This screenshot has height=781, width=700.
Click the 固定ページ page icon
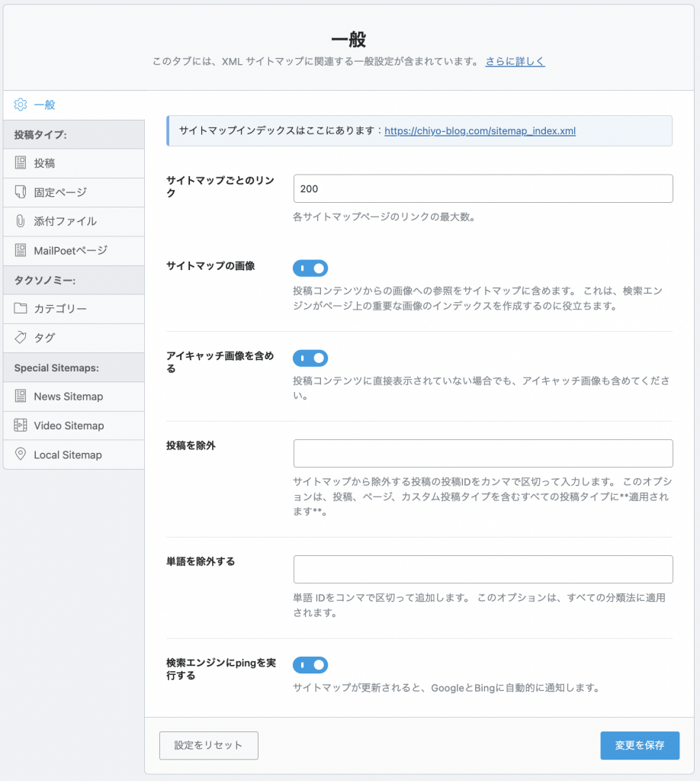pos(21,191)
